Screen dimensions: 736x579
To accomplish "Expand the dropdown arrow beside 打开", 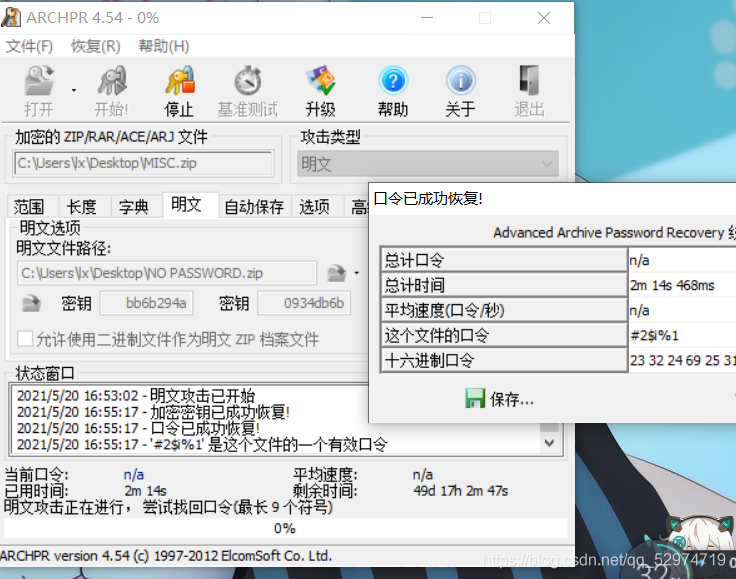I will 74,90.
